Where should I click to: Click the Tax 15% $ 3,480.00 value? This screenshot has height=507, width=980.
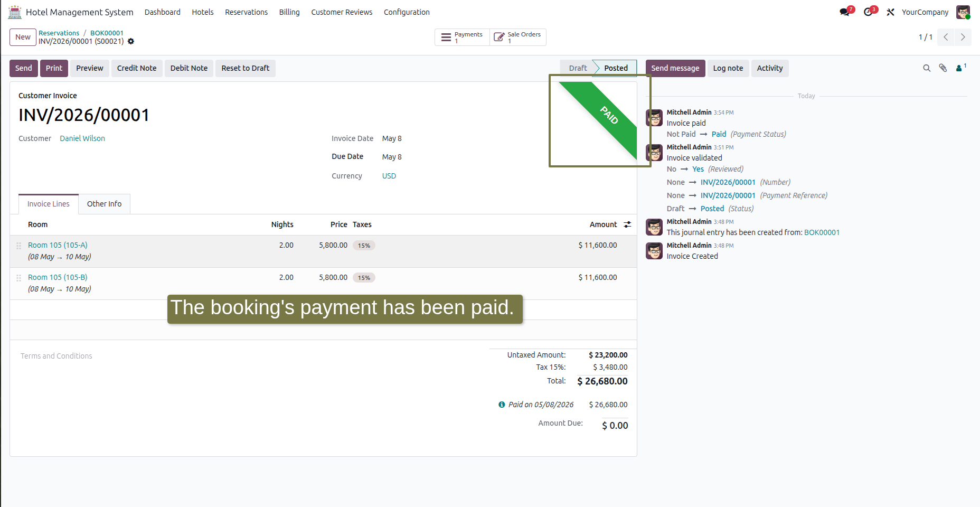point(610,367)
